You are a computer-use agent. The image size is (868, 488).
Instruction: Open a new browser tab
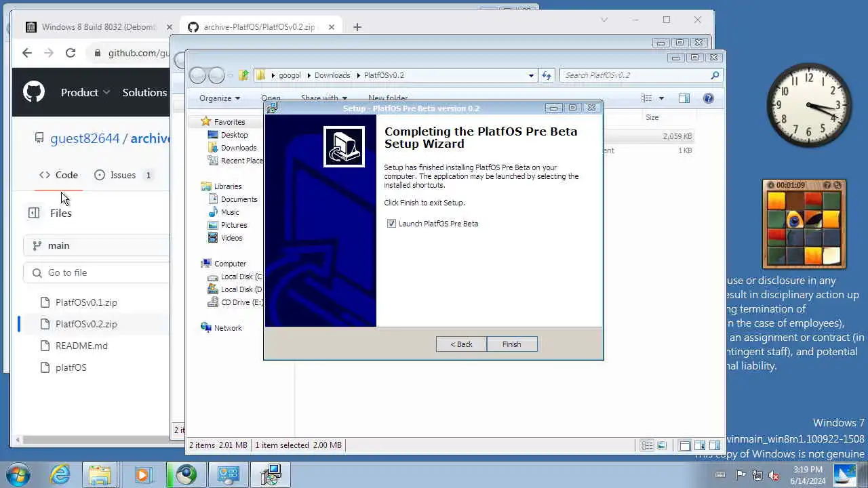point(357,27)
